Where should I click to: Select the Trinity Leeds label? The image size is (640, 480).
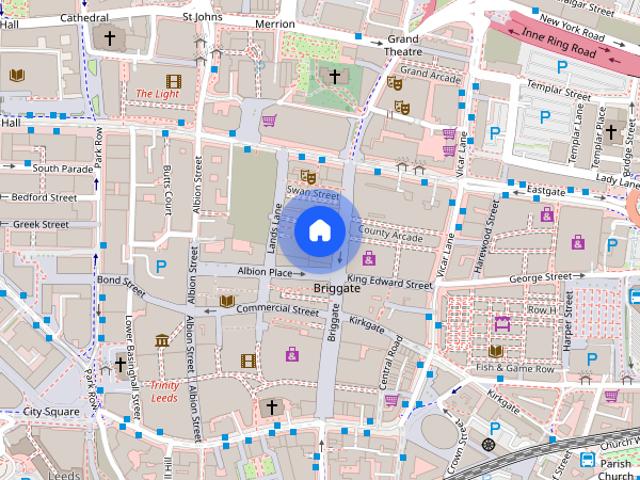[x=165, y=391]
